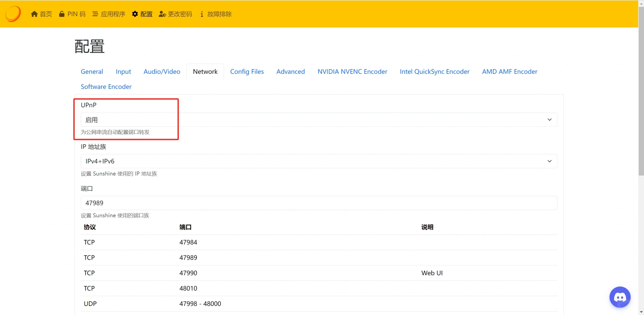Click the 端口 47989 input field
The image size is (644, 315).
[318, 203]
